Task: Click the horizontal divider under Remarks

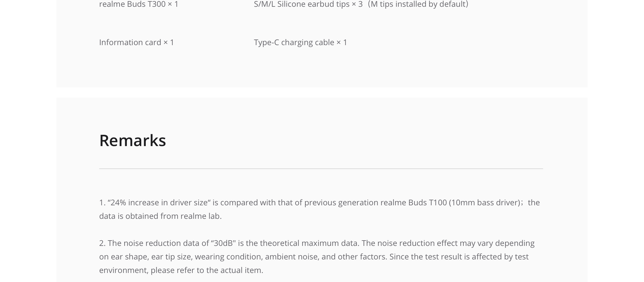Action: [x=321, y=169]
